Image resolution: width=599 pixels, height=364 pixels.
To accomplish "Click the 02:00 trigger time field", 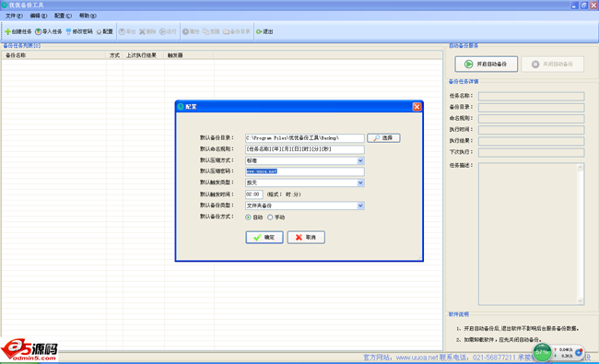I will pyautogui.click(x=253, y=194).
